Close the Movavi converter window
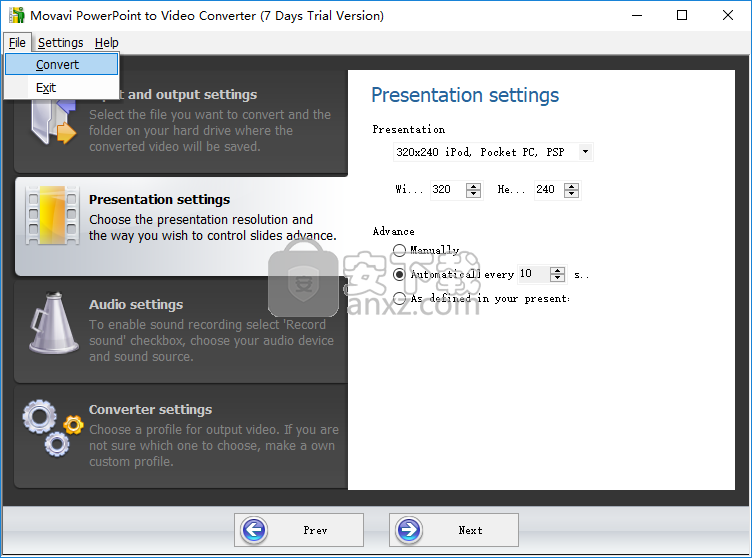 coord(728,15)
